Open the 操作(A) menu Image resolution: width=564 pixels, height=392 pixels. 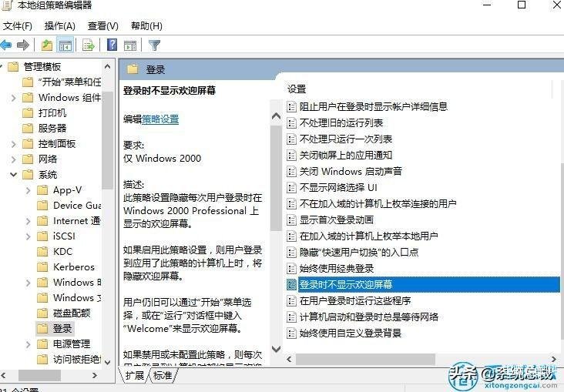click(59, 26)
